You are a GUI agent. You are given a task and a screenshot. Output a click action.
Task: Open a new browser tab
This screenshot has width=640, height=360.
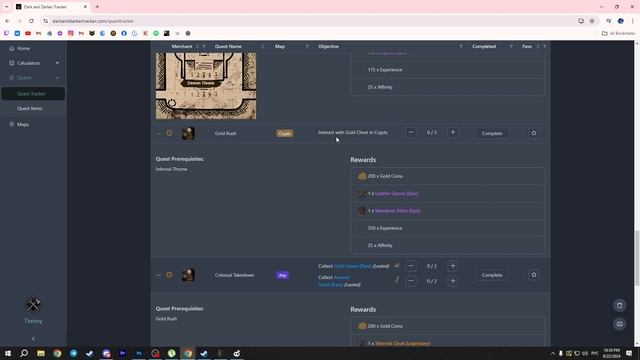click(97, 7)
